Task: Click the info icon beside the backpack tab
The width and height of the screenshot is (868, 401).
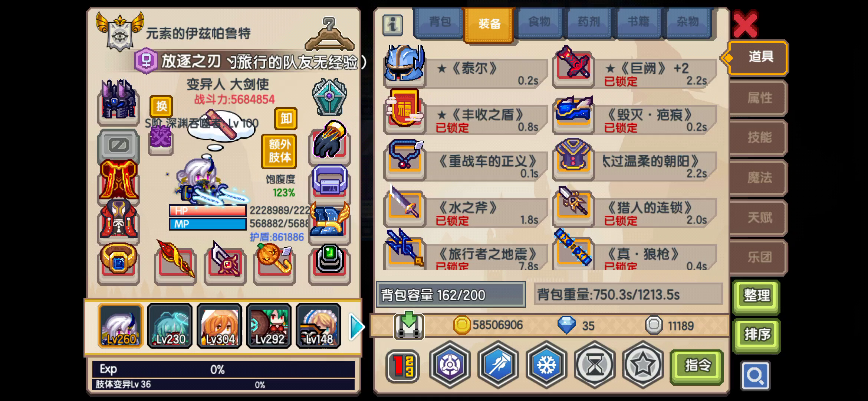Action: (x=392, y=25)
